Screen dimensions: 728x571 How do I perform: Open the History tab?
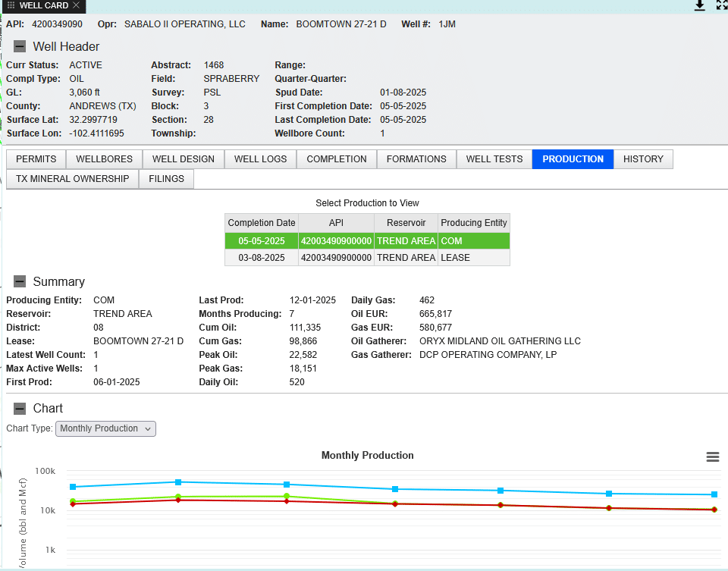(x=643, y=159)
